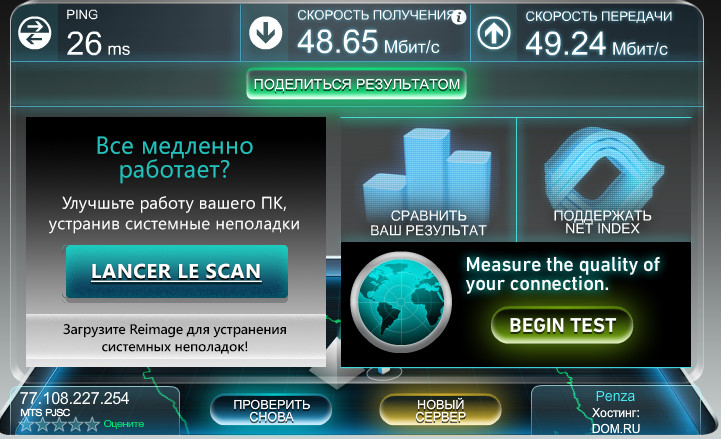
Task: Give a five-star rating with last star
Action: tap(92, 424)
